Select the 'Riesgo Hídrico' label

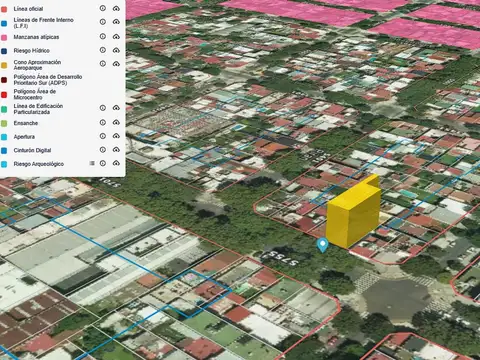pos(32,50)
